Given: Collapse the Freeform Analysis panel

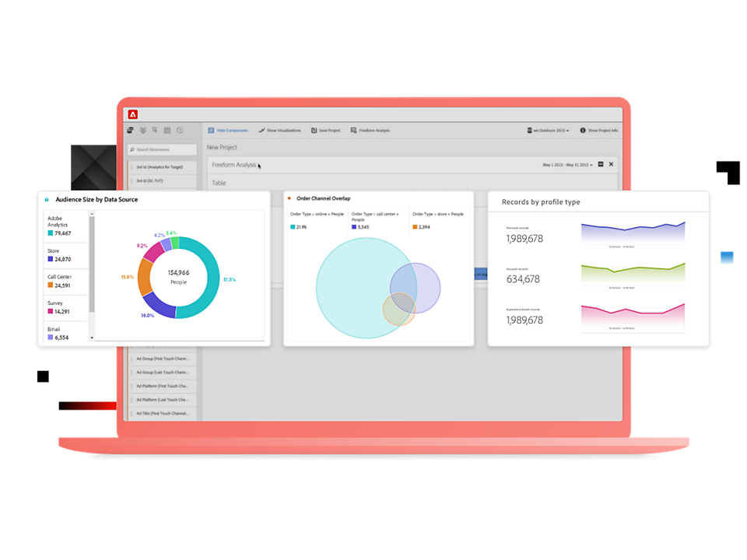Looking at the screenshot, I should (x=601, y=164).
